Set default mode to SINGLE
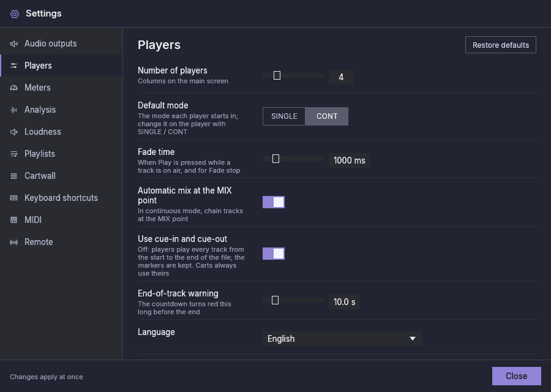551x392 pixels. 284,116
